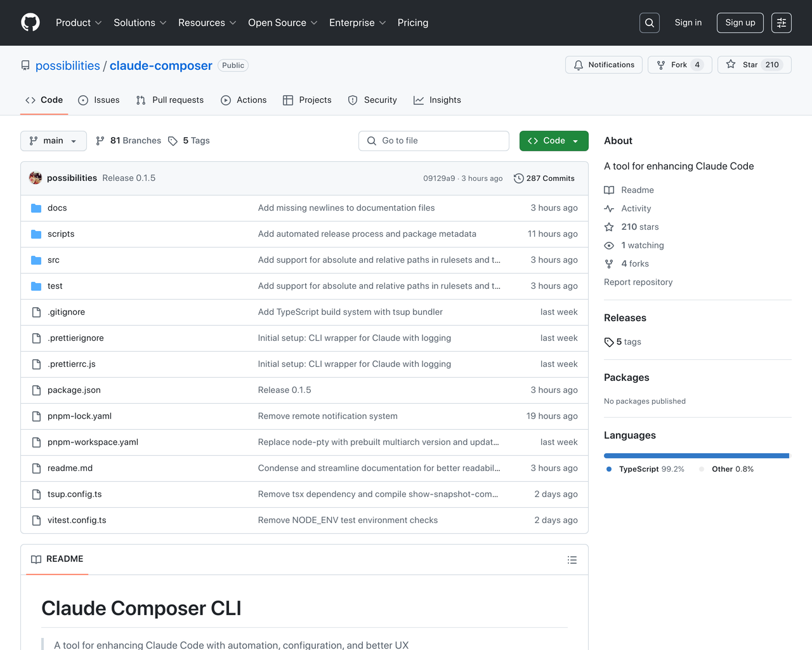Click the fork icon beside 4 forks
The height and width of the screenshot is (650, 812).
(609, 264)
